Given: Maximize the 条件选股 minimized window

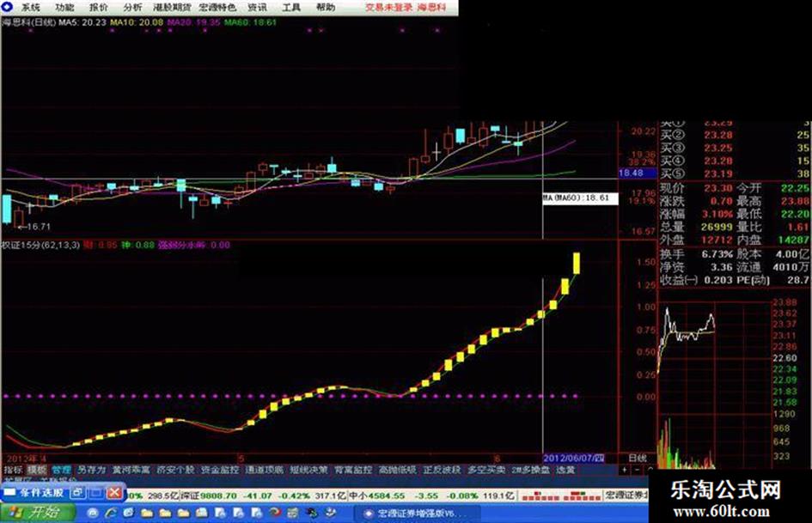Looking at the screenshot, I should tap(96, 492).
